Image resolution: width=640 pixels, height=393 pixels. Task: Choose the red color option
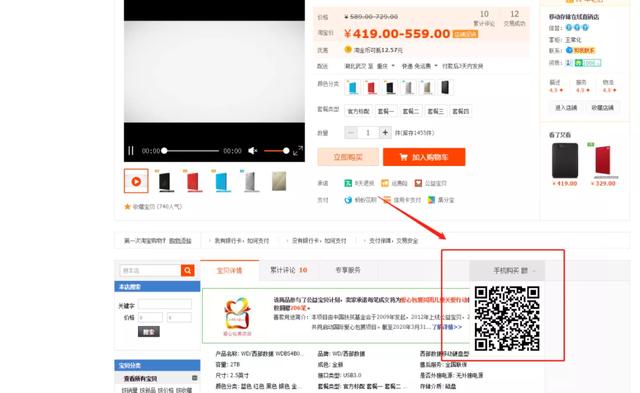(x=371, y=87)
